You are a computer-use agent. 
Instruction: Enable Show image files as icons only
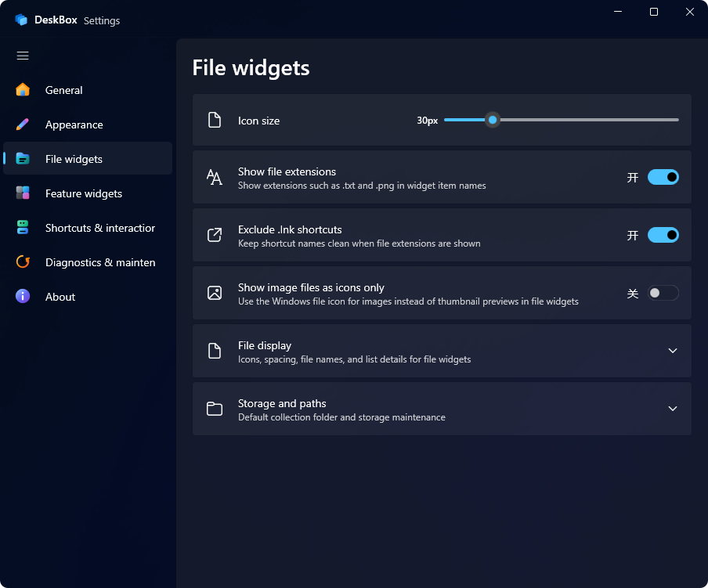tap(663, 293)
